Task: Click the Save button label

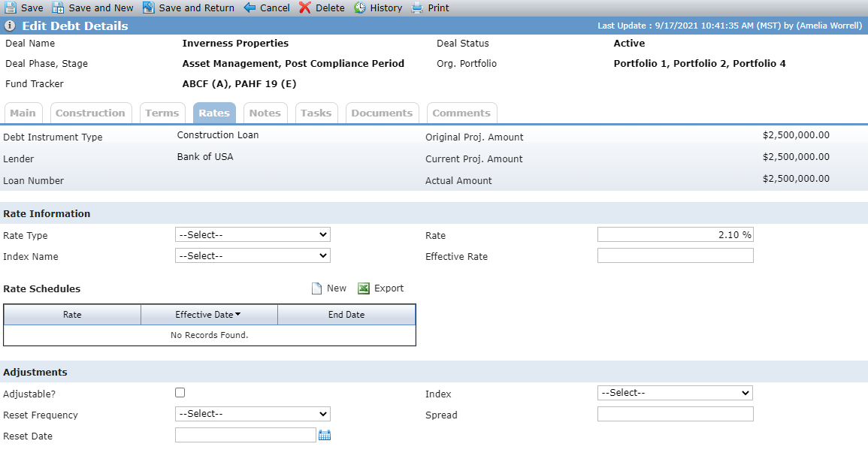Action: 32,8
